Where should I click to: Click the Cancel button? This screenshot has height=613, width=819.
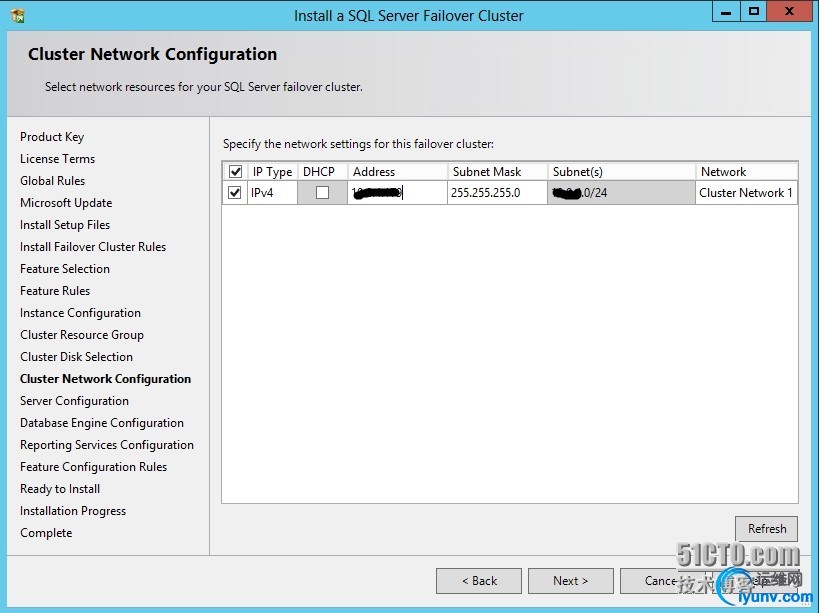pos(661,581)
